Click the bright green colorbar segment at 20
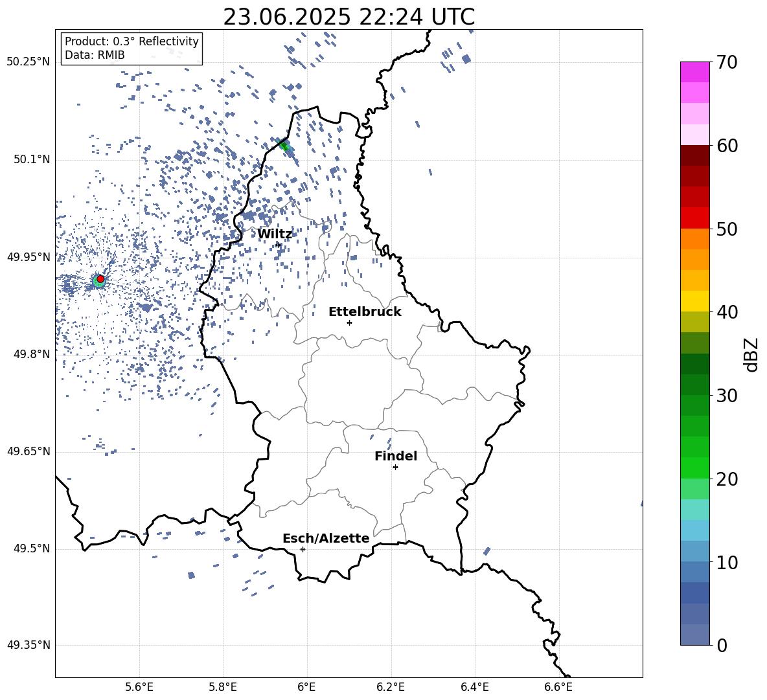 click(x=695, y=468)
